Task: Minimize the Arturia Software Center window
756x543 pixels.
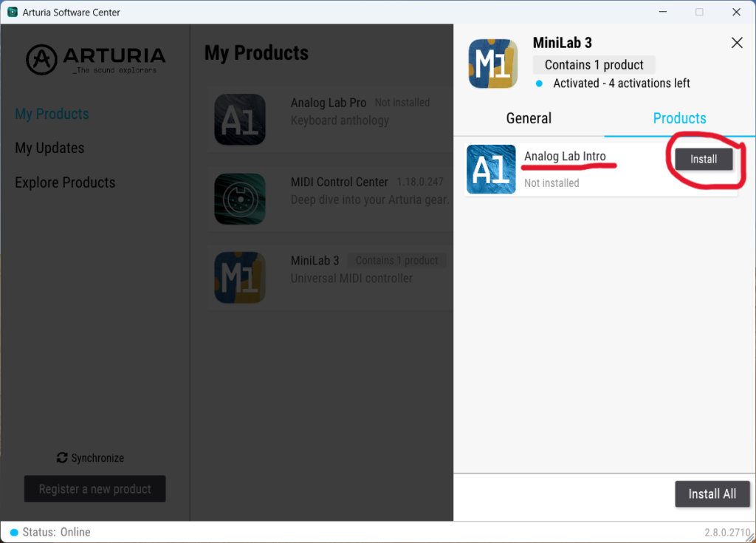Action: point(663,12)
